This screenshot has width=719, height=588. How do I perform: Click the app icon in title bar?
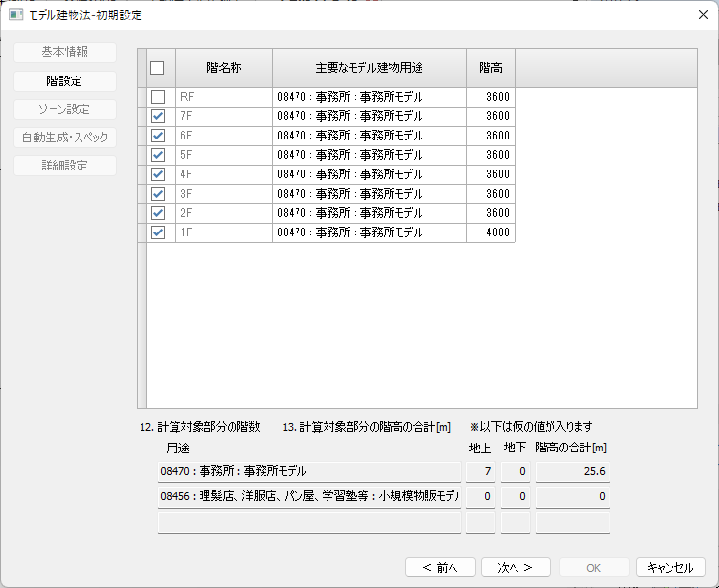coord(16,15)
